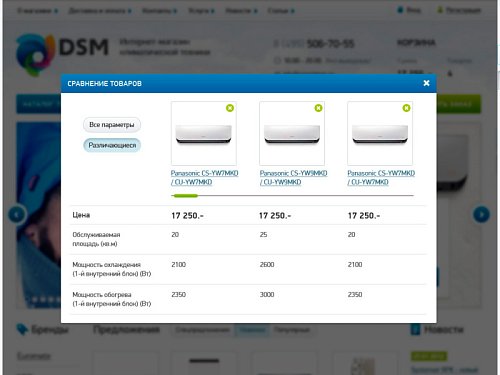
Task: Expand the Услуги menu
Action: 201,11
